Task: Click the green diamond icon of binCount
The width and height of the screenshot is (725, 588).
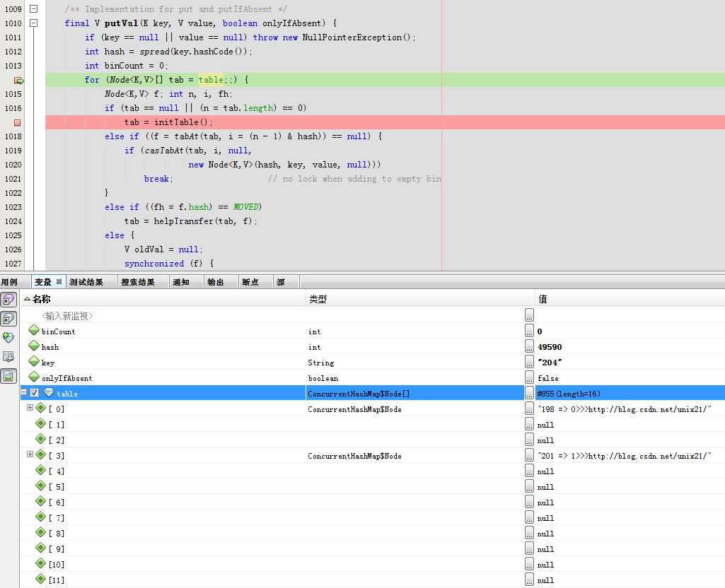Action: coord(34,330)
